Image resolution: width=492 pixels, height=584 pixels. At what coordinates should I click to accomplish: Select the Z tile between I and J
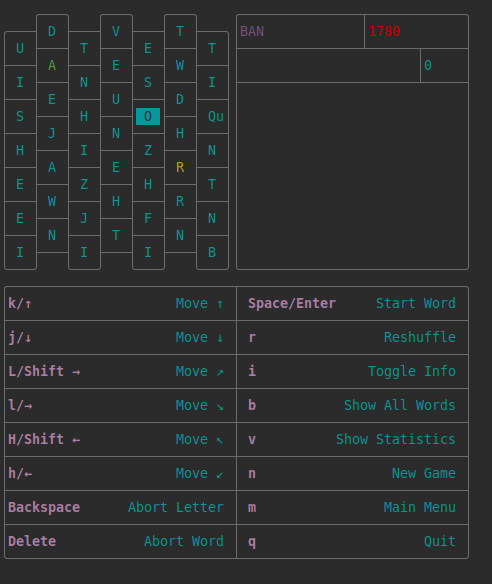pos(84,184)
